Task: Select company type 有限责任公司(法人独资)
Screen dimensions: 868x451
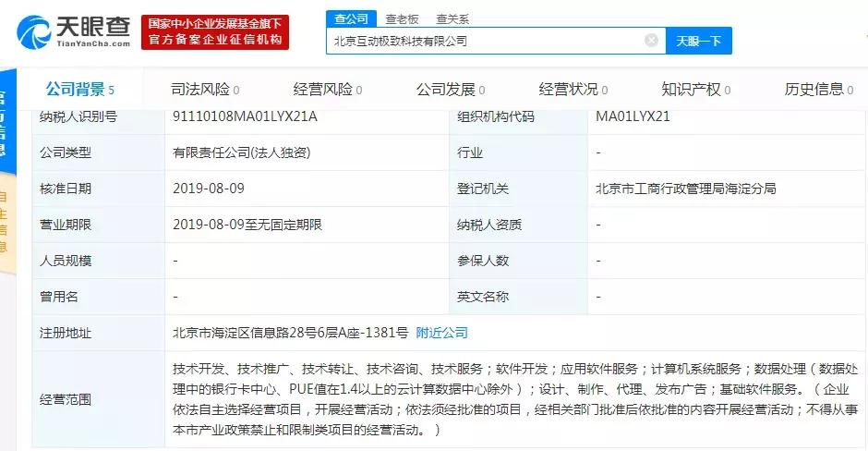Action: (241, 152)
